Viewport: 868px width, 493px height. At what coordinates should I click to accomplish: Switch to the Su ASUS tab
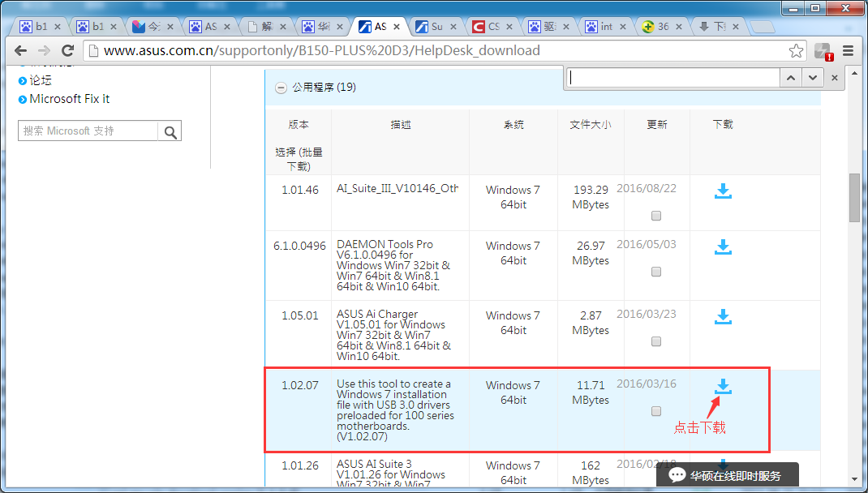(x=436, y=26)
